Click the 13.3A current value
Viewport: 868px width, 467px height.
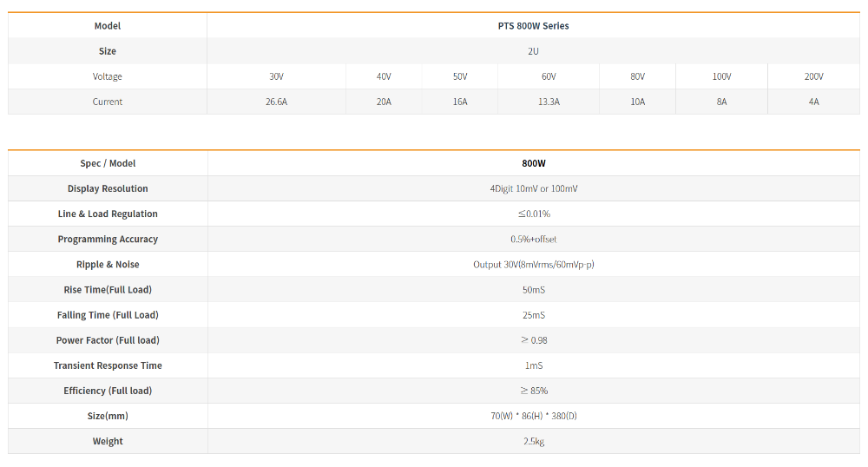tap(549, 102)
